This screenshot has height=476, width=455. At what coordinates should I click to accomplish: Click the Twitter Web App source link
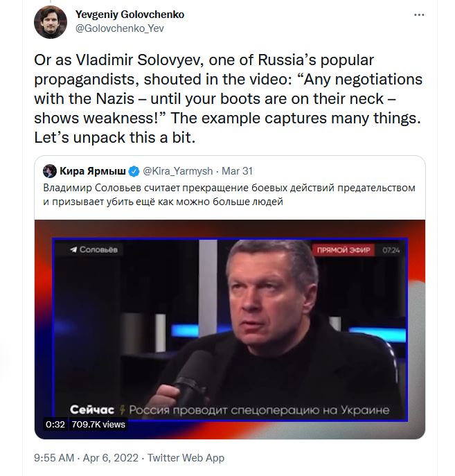pyautogui.click(x=186, y=458)
